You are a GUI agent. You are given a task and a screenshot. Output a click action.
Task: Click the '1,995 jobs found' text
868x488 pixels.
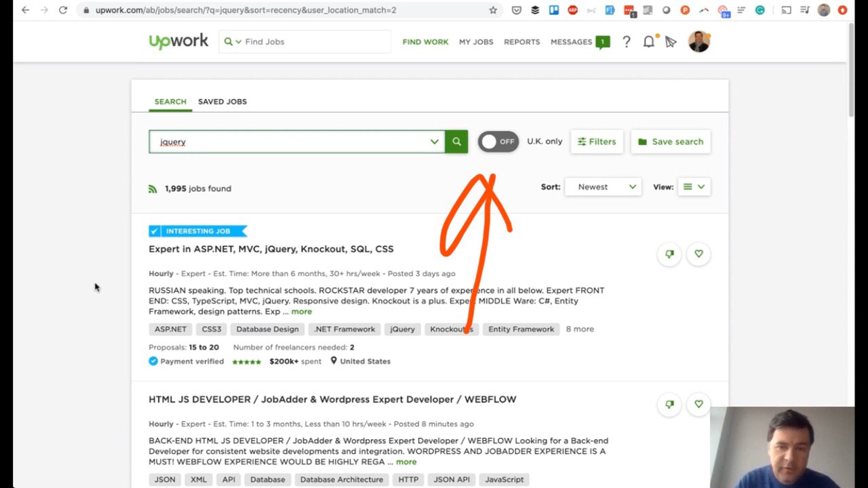point(198,188)
